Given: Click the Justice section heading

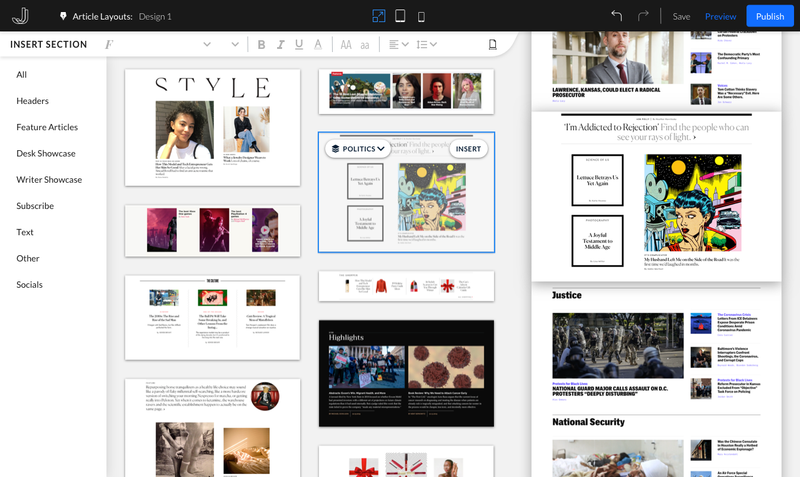Looking at the screenshot, I should [566, 295].
